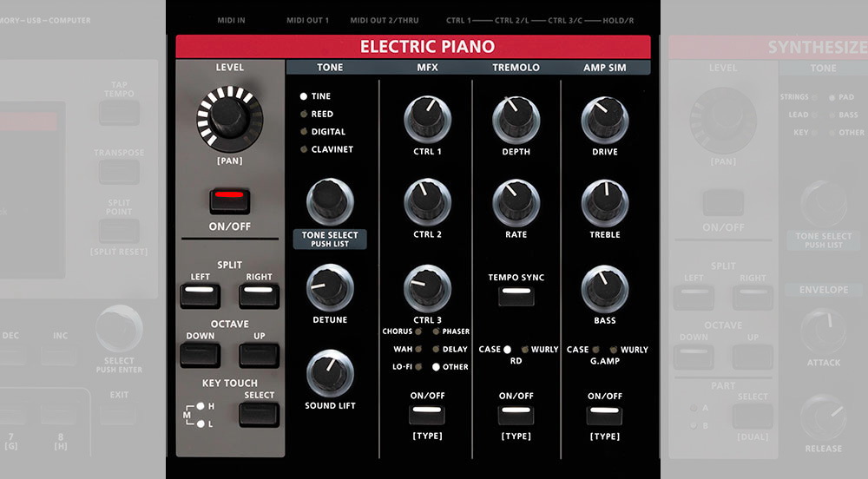Viewport: 868px width, 479px height.
Task: Select the CLAVINET tone indicator
Action: tap(303, 149)
